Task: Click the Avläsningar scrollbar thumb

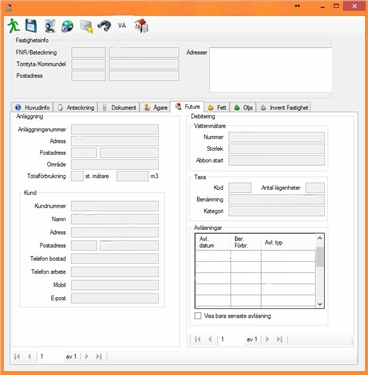Action: click(x=320, y=257)
